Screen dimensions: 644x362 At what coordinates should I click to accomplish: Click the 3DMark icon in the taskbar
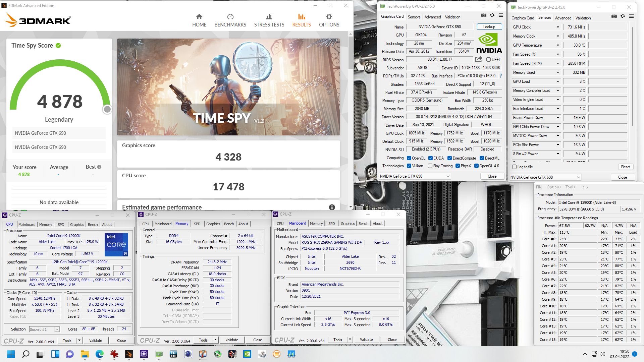(x=129, y=354)
